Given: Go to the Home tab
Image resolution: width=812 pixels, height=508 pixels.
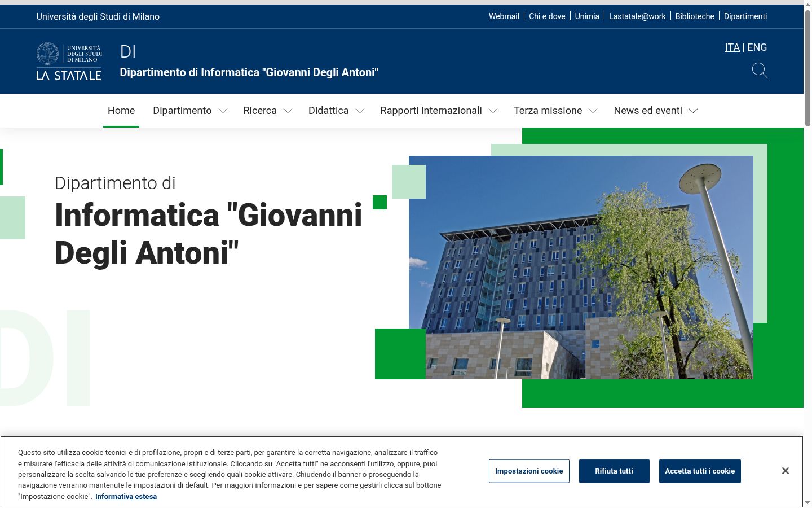Looking at the screenshot, I should [121, 111].
